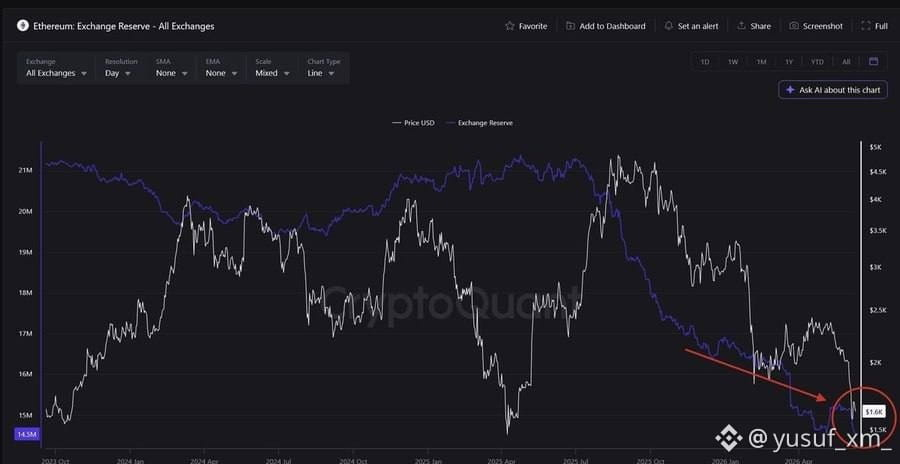Click the Share button
Image resolution: width=900 pixels, height=464 pixels.
pos(754,26)
